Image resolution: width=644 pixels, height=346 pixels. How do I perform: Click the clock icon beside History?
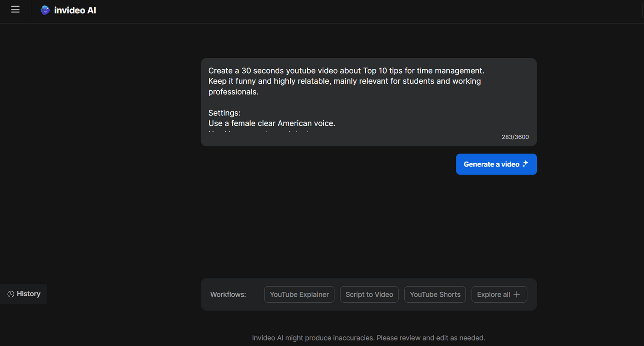[x=10, y=294]
